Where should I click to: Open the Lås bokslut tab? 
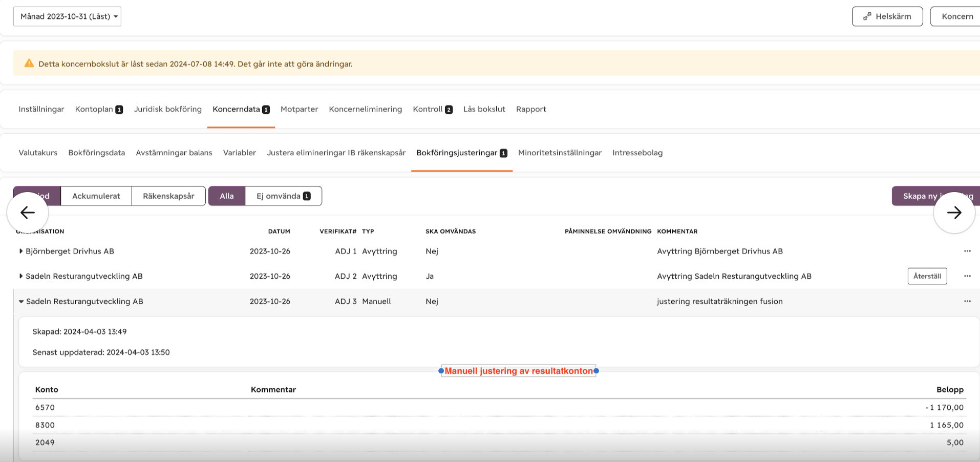(484, 109)
